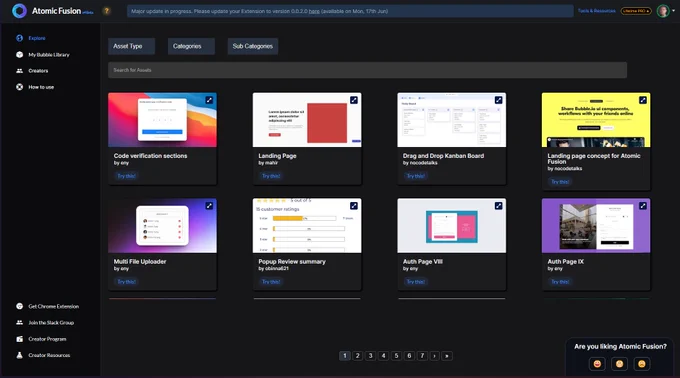
Task: Click the next page single arrow
Action: point(435,356)
